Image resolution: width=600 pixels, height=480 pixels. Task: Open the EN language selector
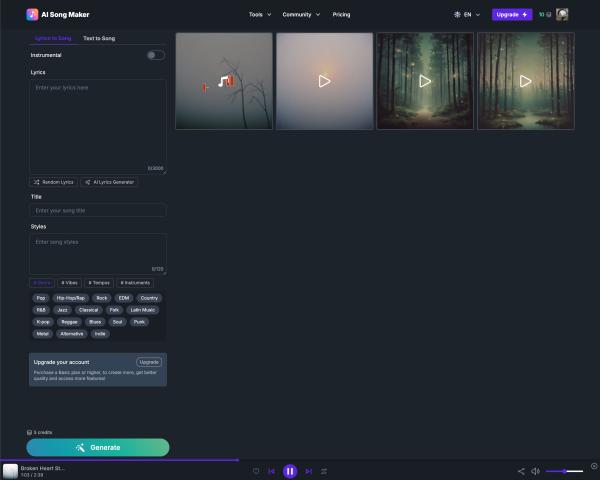pos(467,15)
